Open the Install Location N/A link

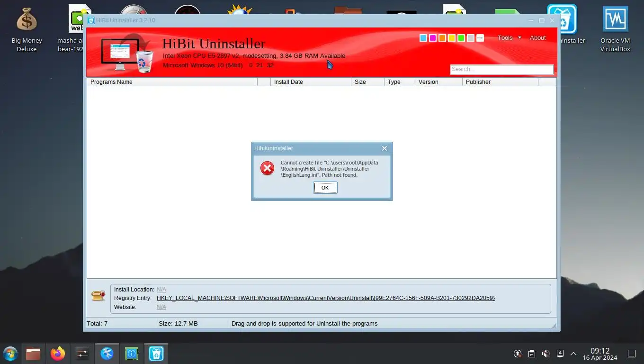pyautogui.click(x=161, y=290)
